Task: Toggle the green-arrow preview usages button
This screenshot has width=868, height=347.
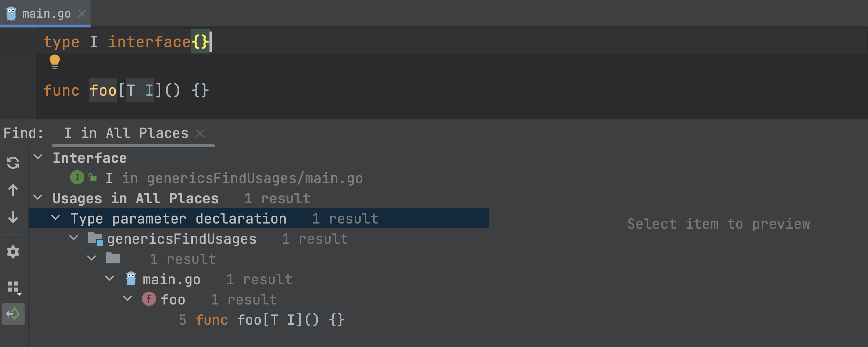Action: (x=13, y=314)
